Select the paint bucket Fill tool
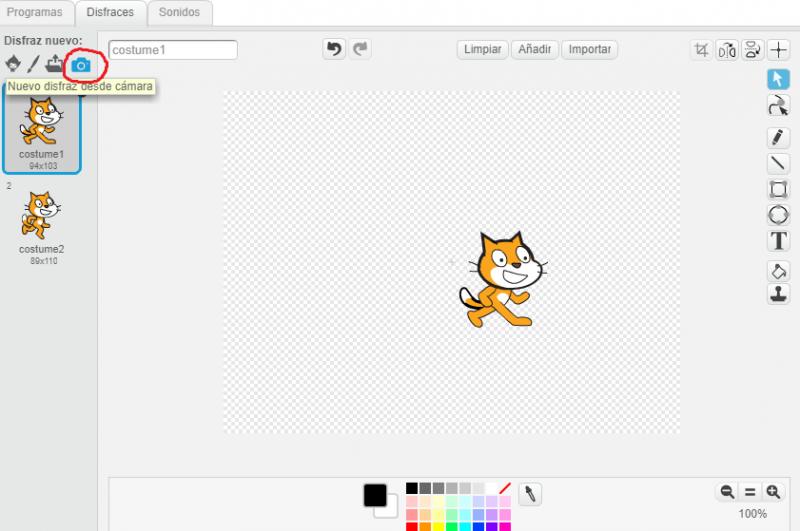The width and height of the screenshot is (800, 531). pos(779,271)
